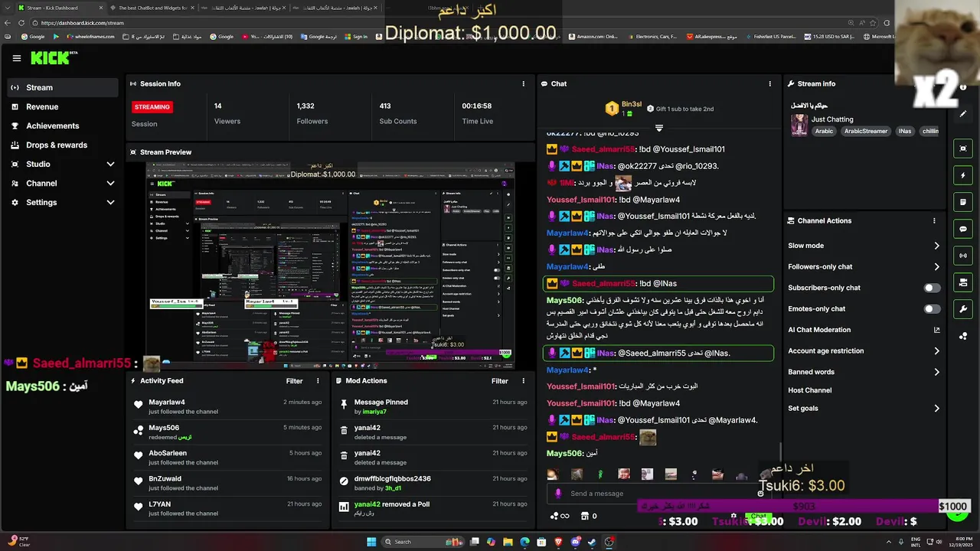The image size is (980, 551).
Task: Open Slow mode options
Action: tap(864, 246)
